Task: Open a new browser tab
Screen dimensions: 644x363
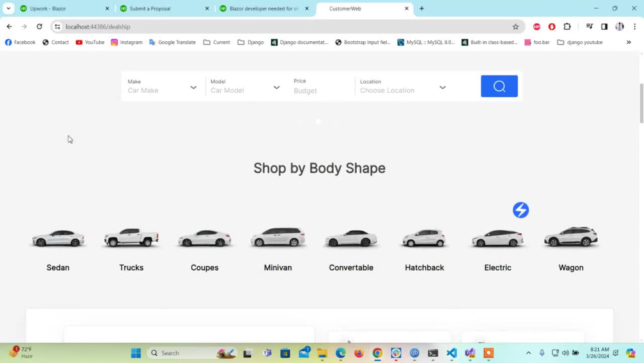Action: [421, 8]
